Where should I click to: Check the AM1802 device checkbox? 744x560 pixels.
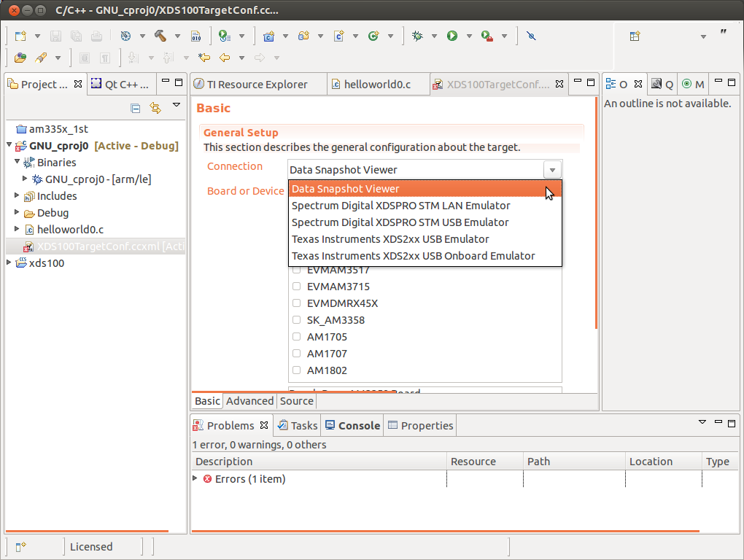point(297,370)
